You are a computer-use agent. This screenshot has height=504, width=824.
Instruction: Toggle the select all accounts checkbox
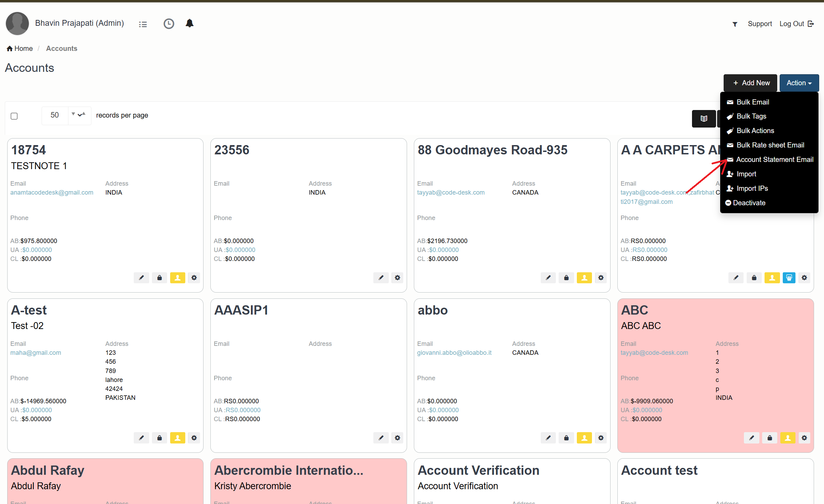[14, 116]
